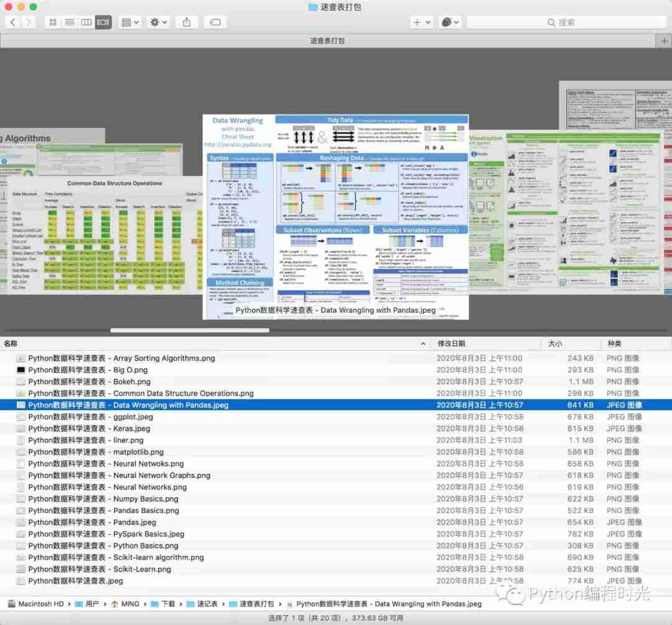Select file Neural Networks.png
Image resolution: width=672 pixels, height=625 pixels.
click(x=336, y=487)
